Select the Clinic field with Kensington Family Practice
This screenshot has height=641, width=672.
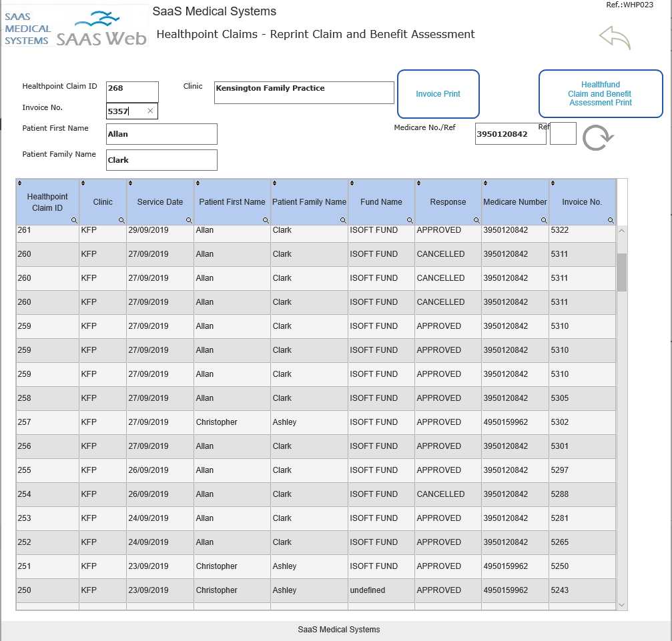point(304,93)
